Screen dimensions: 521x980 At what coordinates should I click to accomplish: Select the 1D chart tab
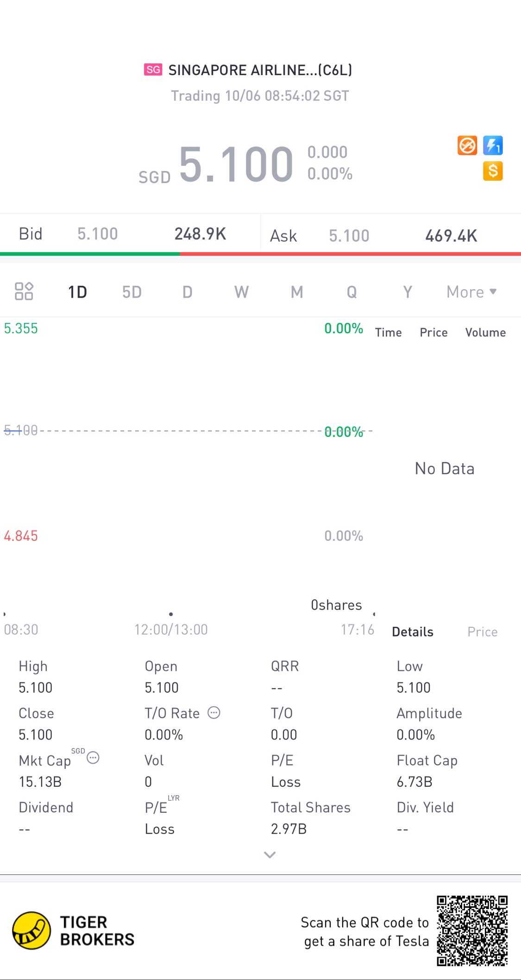(77, 292)
